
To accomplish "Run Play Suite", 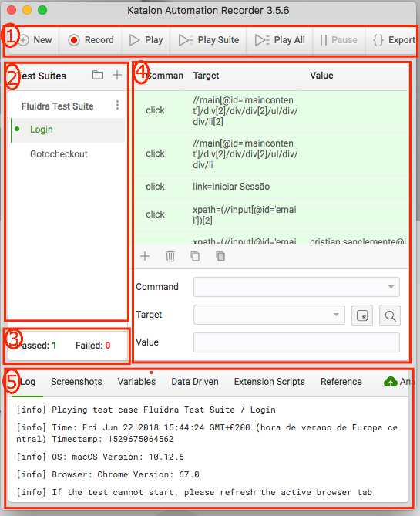I will (209, 40).
